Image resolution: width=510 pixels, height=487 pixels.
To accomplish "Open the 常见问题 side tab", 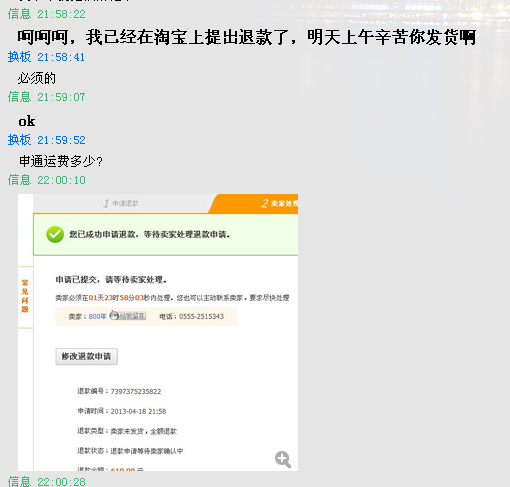I will pos(25,296).
